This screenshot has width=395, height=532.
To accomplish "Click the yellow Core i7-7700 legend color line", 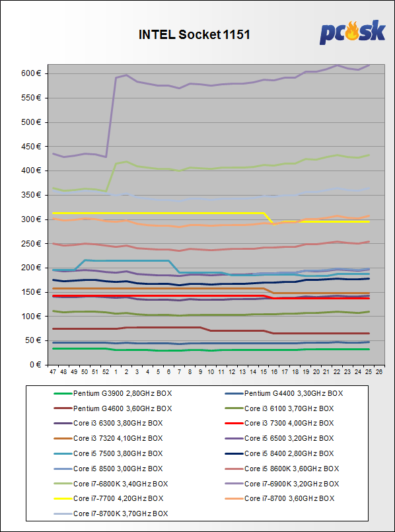I will click(63, 499).
